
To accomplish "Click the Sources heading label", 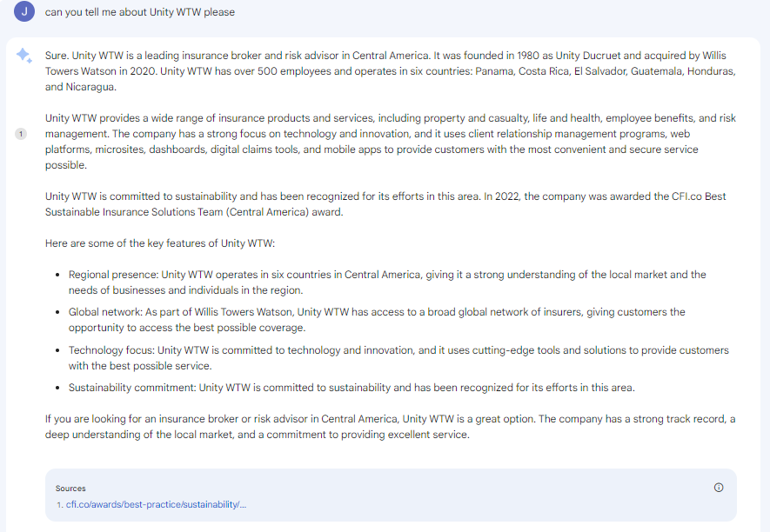I will tap(70, 489).
